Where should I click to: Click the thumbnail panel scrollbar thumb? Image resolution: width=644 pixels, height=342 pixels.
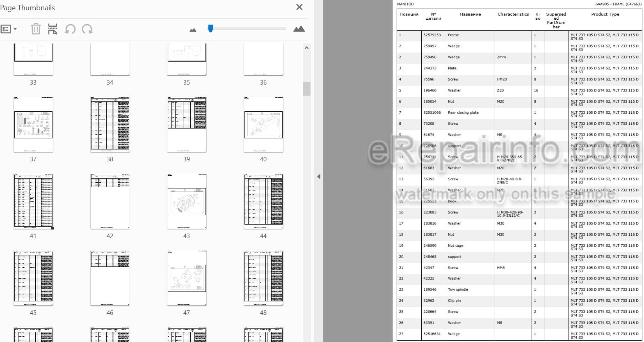[x=306, y=89]
